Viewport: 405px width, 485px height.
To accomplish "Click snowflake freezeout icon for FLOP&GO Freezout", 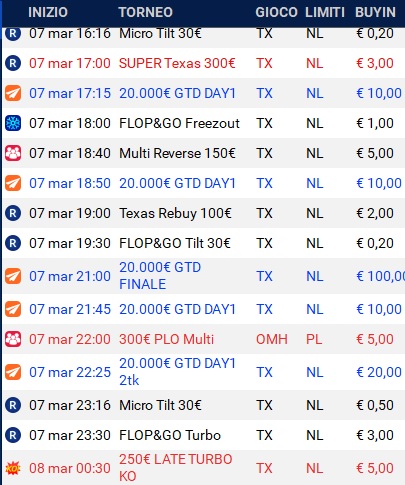I will [13, 123].
